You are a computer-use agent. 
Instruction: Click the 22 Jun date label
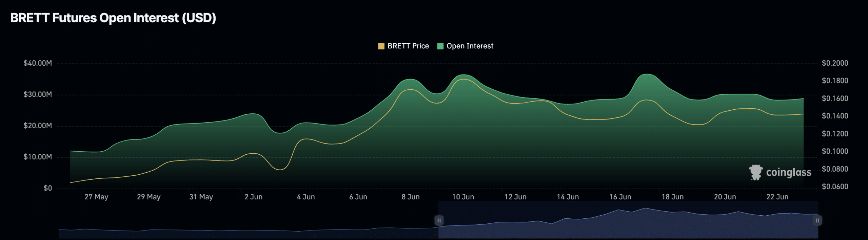coord(777,197)
